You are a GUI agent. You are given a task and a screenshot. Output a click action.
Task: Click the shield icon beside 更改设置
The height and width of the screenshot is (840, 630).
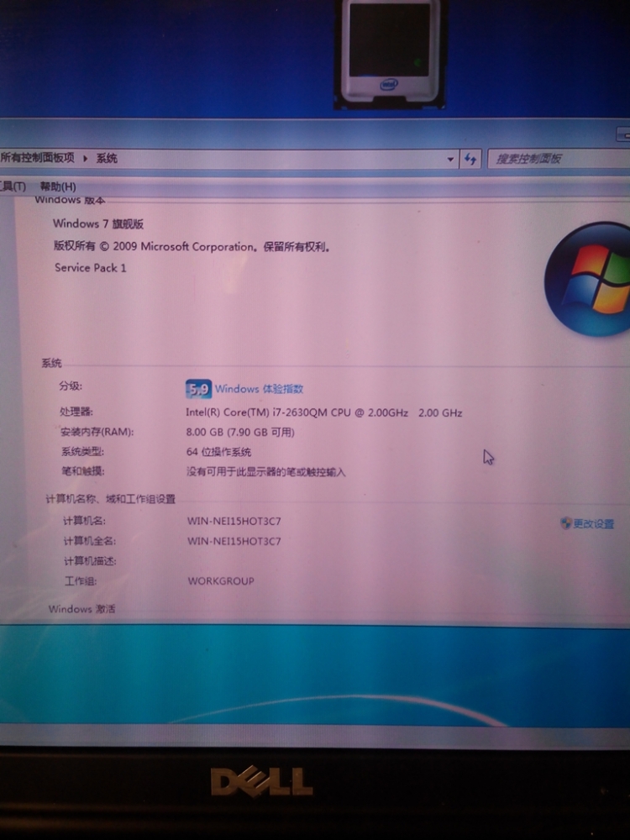(x=565, y=522)
